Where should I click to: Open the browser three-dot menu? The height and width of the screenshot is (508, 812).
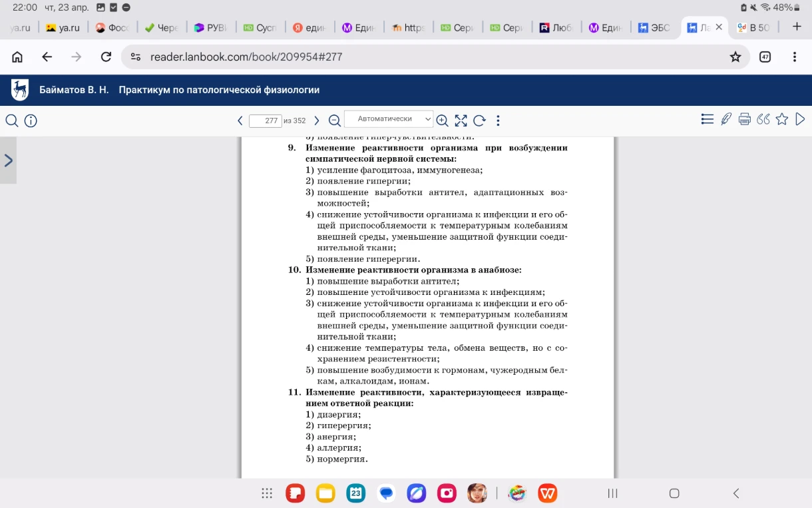[x=795, y=57]
